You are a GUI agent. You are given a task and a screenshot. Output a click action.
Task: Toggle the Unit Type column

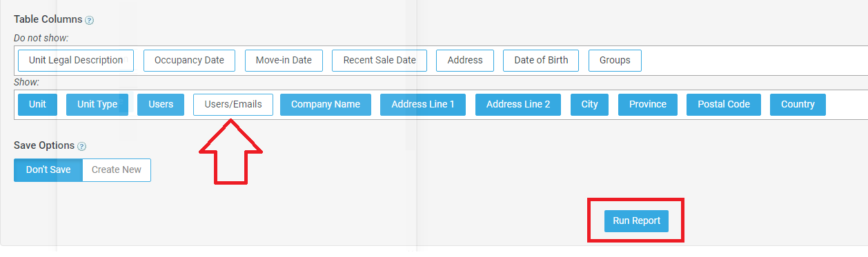coord(97,104)
